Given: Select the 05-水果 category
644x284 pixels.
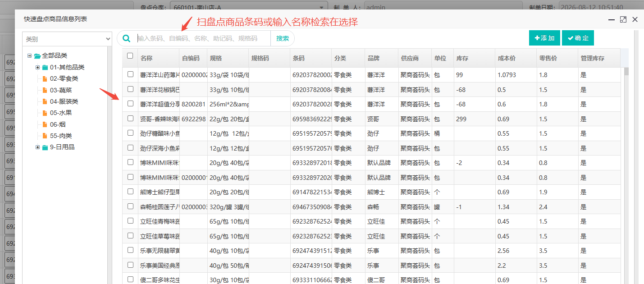Looking at the screenshot, I should [61, 113].
